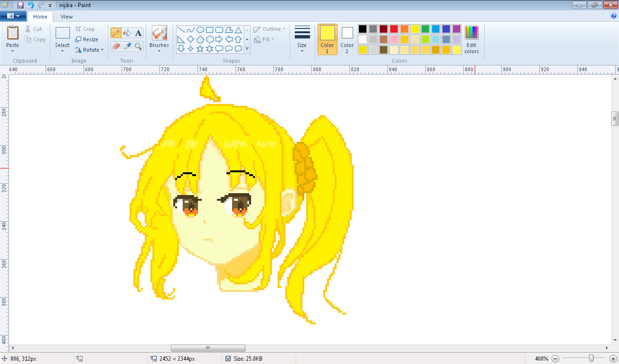Select the Eraser tool
This screenshot has height=364, width=619.
(115, 46)
